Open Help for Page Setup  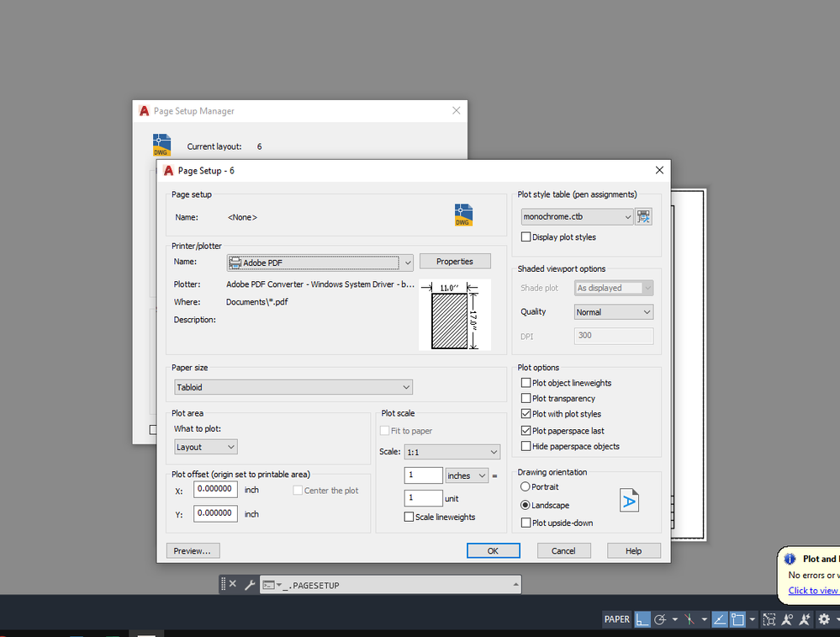coord(634,550)
